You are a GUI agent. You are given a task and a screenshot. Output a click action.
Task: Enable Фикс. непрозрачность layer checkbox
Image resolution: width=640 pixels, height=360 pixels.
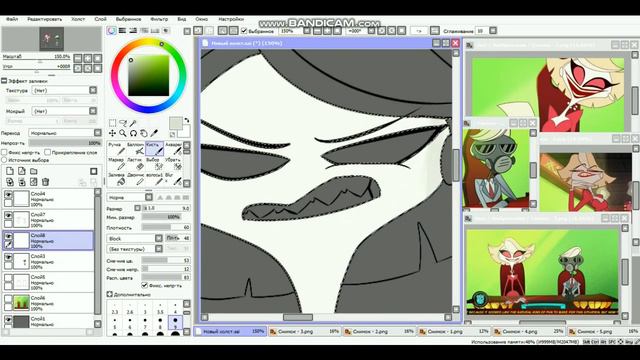[4, 152]
